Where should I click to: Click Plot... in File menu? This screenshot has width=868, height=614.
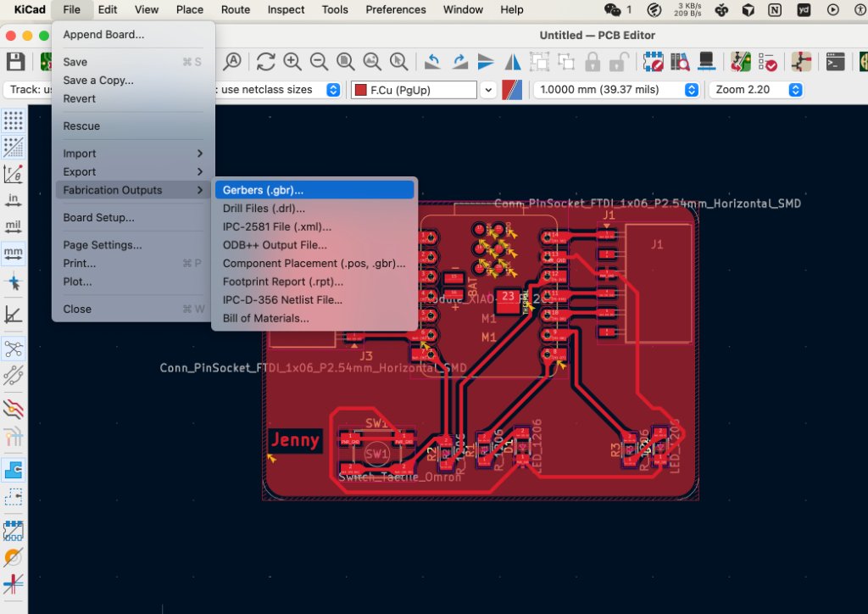tap(133, 282)
